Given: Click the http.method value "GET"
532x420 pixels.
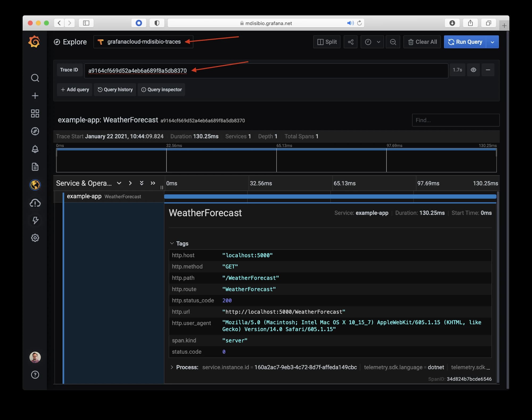Looking at the screenshot, I should 230,266.
